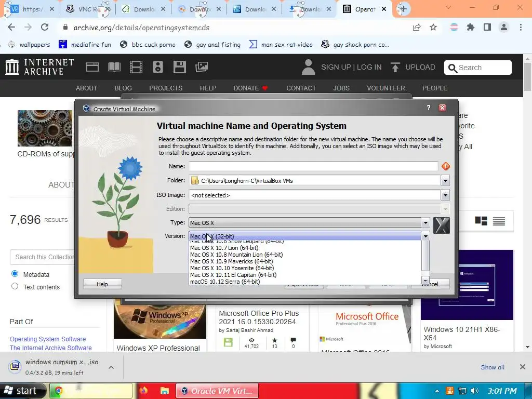The image size is (532, 399).
Task: Click the Search this Collection field
Action: pos(43,257)
